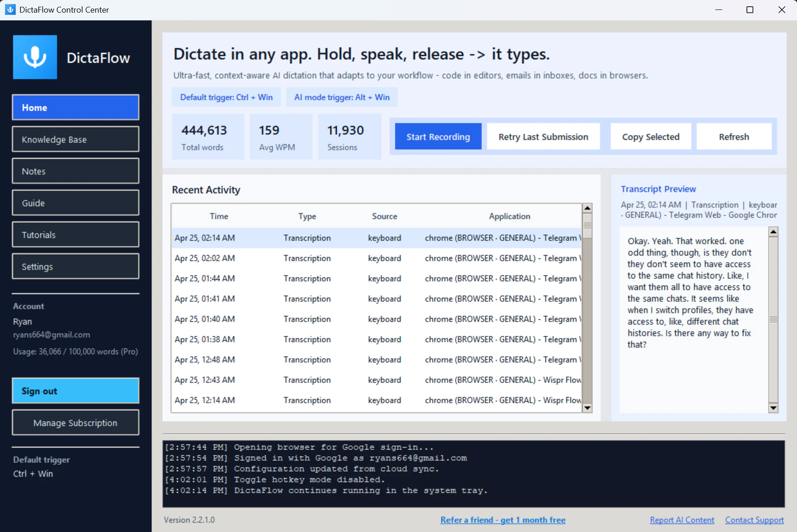The height and width of the screenshot is (532, 797).
Task: Click the transcript preview scroll down arrow
Action: pyautogui.click(x=773, y=408)
